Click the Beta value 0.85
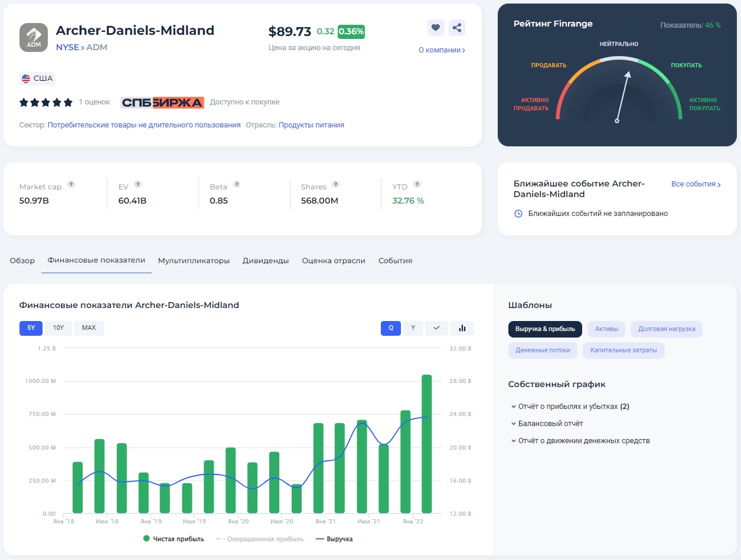This screenshot has width=741, height=560. [218, 201]
